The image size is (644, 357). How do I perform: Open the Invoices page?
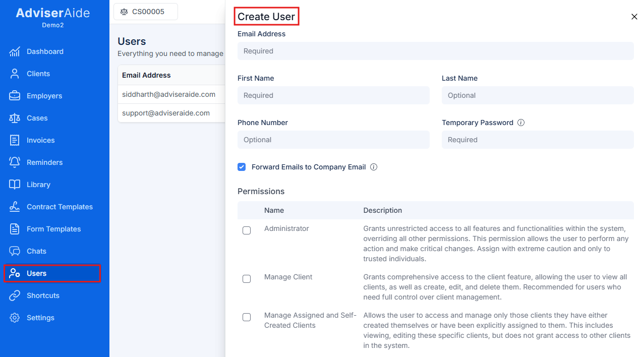click(x=41, y=140)
